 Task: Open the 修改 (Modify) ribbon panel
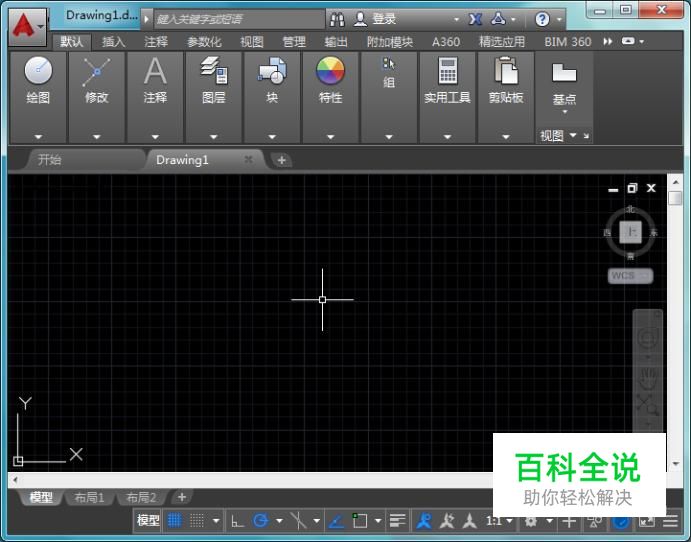pos(97,79)
